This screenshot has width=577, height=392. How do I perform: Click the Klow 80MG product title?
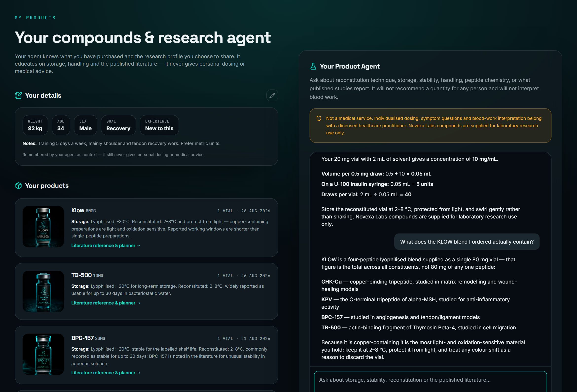(83, 211)
